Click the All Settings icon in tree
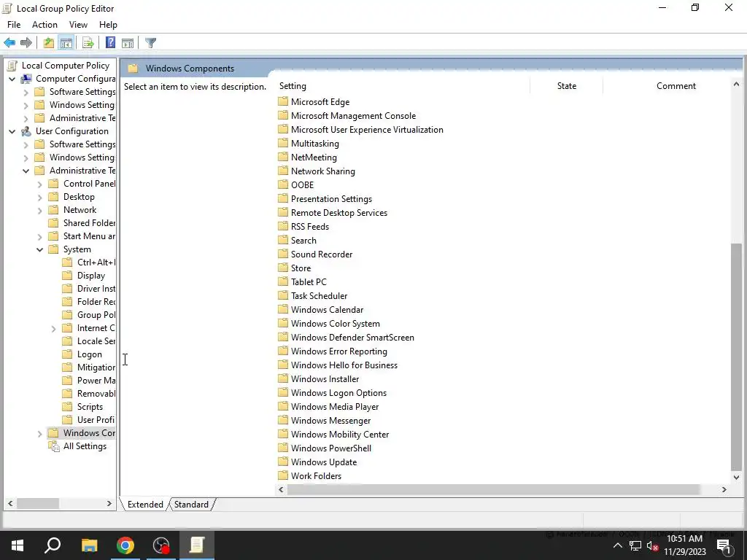The width and height of the screenshot is (747, 560). [54, 446]
